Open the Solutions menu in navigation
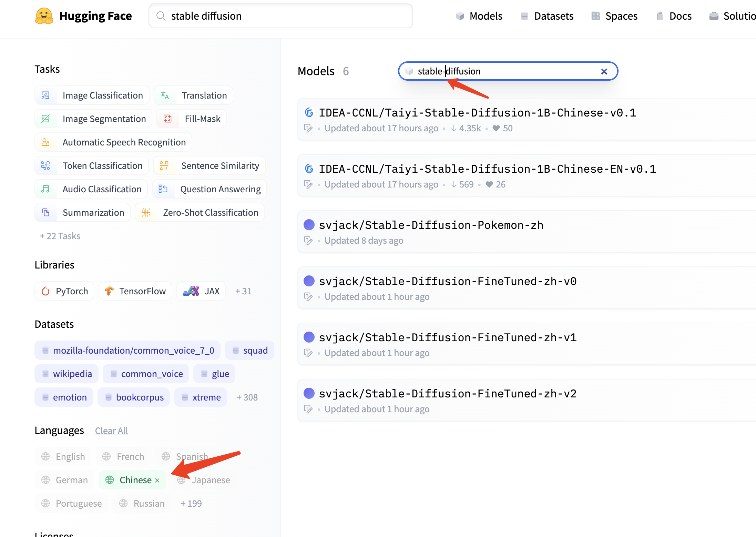756x537 pixels. pyautogui.click(x=732, y=16)
